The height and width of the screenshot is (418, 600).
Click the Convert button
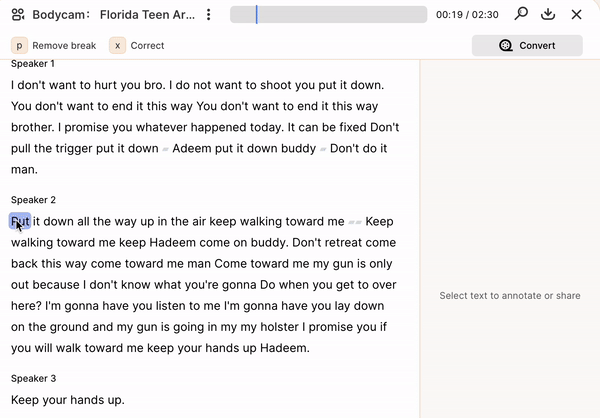pos(527,46)
